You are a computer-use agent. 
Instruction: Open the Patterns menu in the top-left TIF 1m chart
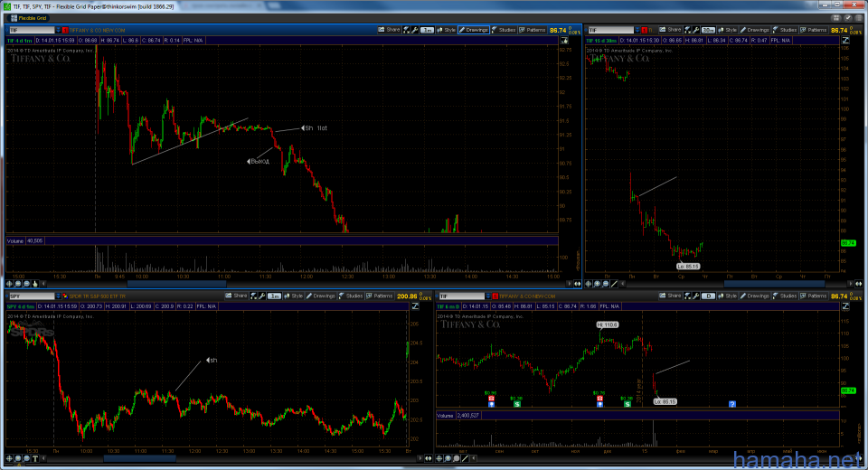[x=533, y=30]
